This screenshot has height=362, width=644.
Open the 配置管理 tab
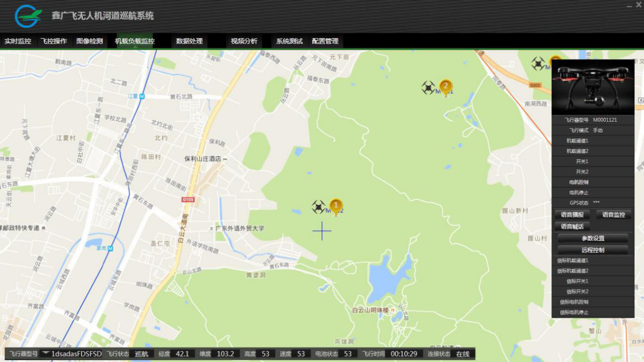pyautogui.click(x=326, y=41)
